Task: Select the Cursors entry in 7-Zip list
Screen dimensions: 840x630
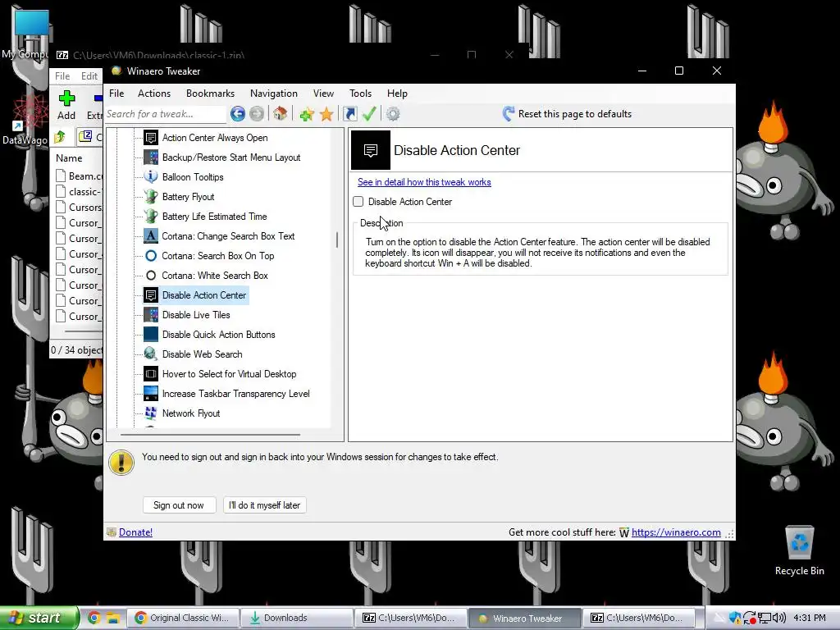Action: pos(80,208)
